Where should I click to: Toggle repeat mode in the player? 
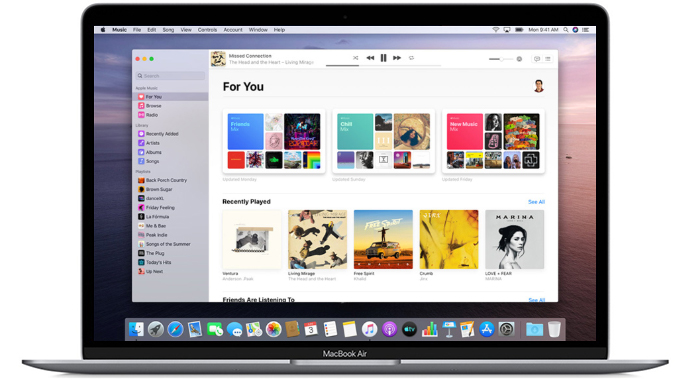pyautogui.click(x=411, y=58)
